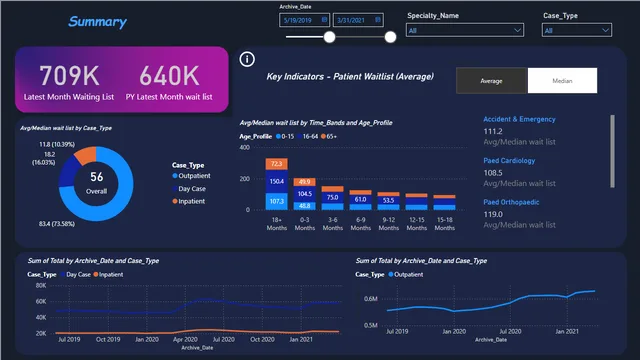The width and height of the screenshot is (640, 360).
Task: Click the specialty list vertical scrollbar
Action: pyautogui.click(x=612, y=151)
